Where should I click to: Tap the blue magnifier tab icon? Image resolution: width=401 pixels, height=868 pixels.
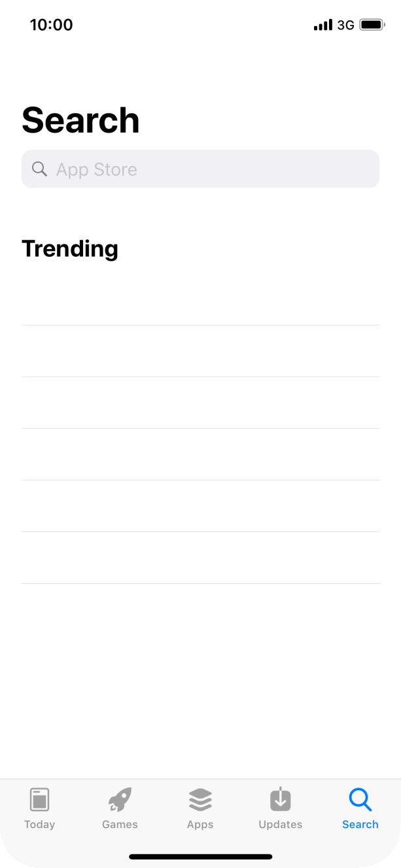360,799
